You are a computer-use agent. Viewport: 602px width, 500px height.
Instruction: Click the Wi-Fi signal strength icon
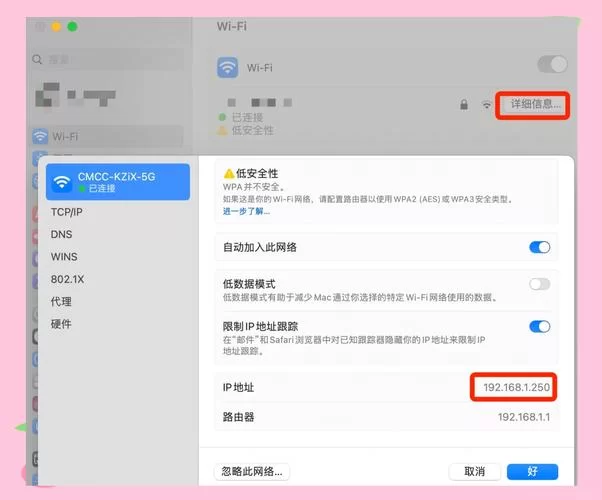coord(486,104)
